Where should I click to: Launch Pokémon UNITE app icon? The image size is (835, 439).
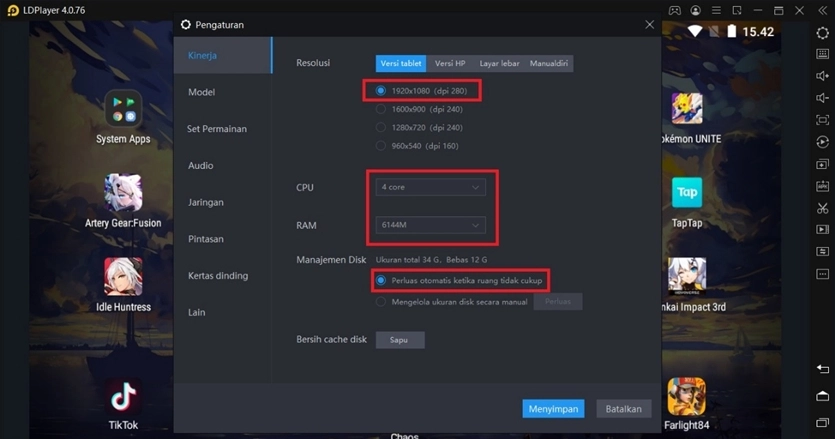click(687, 109)
